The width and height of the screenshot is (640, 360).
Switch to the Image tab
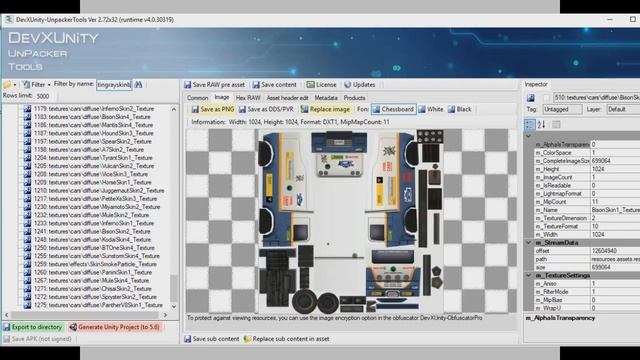(x=222, y=98)
